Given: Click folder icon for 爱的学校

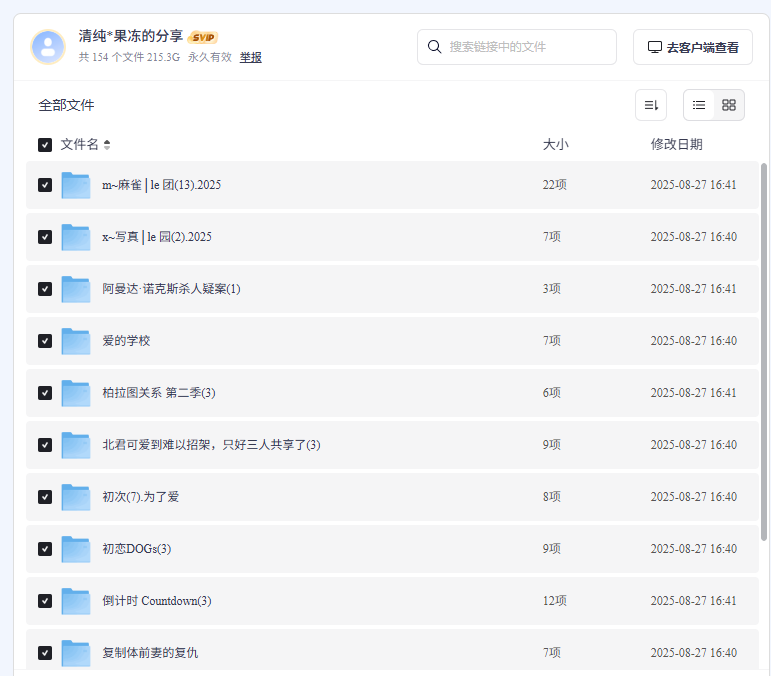Looking at the screenshot, I should click(x=76, y=341).
